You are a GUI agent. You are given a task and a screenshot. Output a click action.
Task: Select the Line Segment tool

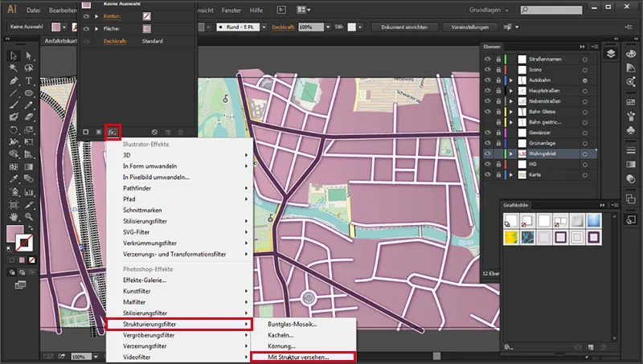click(14, 93)
